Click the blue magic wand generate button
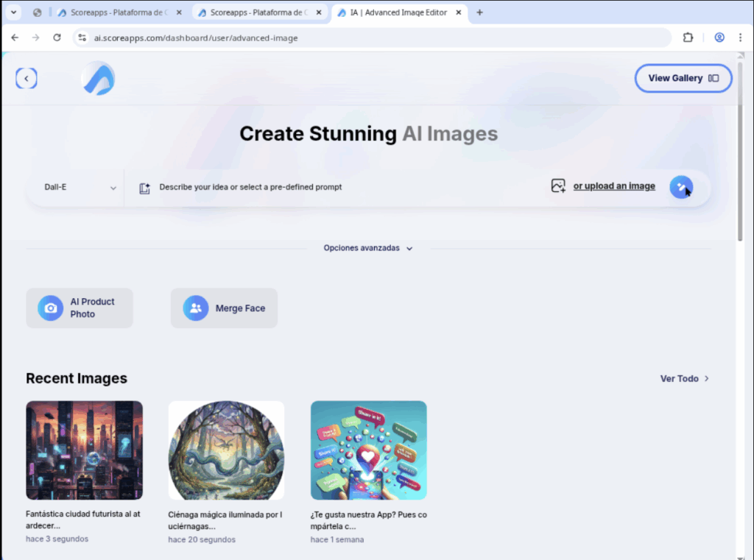The image size is (754, 560). point(680,187)
